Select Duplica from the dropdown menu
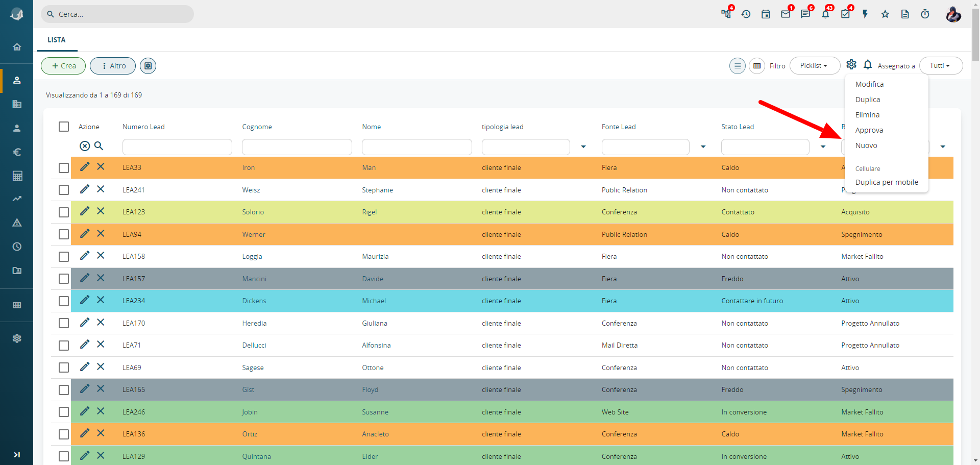This screenshot has width=980, height=465. pyautogui.click(x=887, y=100)
